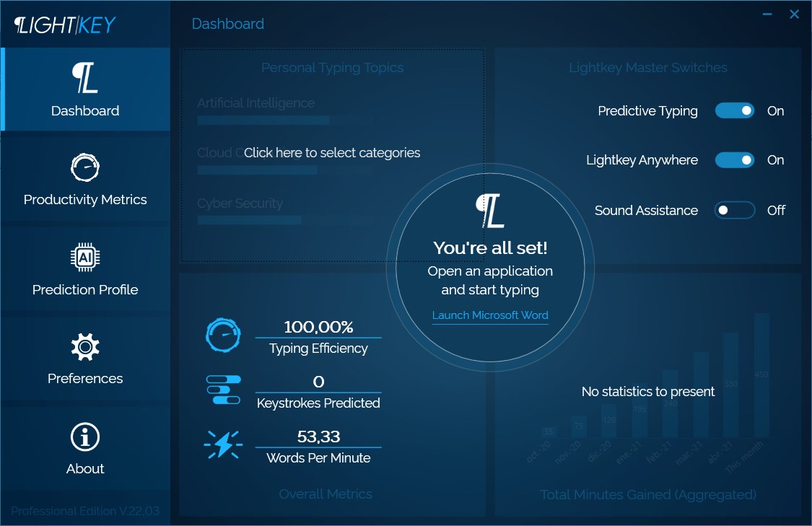The image size is (812, 526).
Task: Click the Dashboard page title
Action: (228, 24)
